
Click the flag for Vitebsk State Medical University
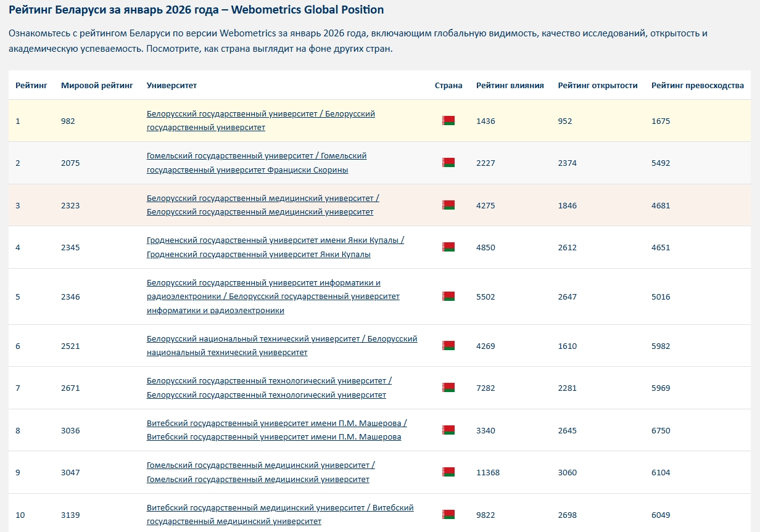(448, 515)
